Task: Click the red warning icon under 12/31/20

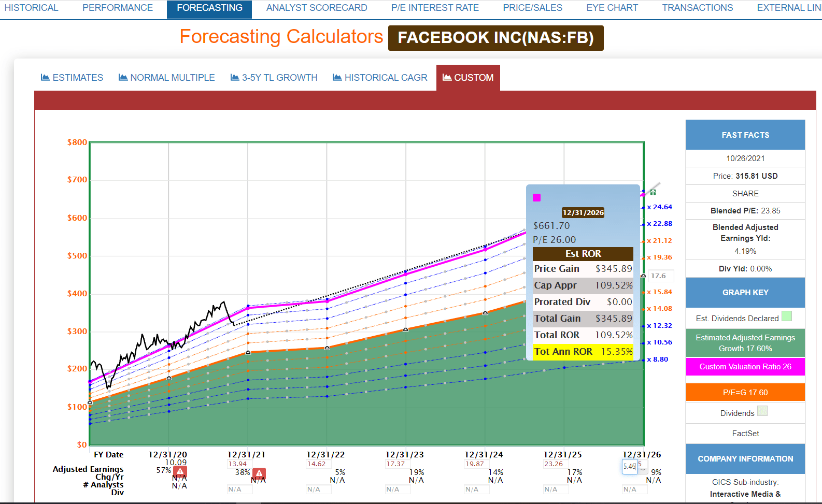Action: [x=180, y=471]
